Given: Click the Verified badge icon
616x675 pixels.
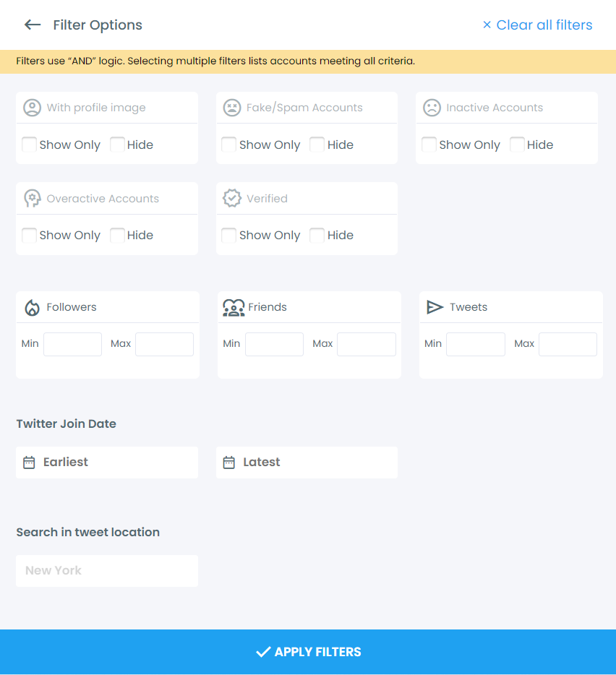Looking at the screenshot, I should [231, 197].
